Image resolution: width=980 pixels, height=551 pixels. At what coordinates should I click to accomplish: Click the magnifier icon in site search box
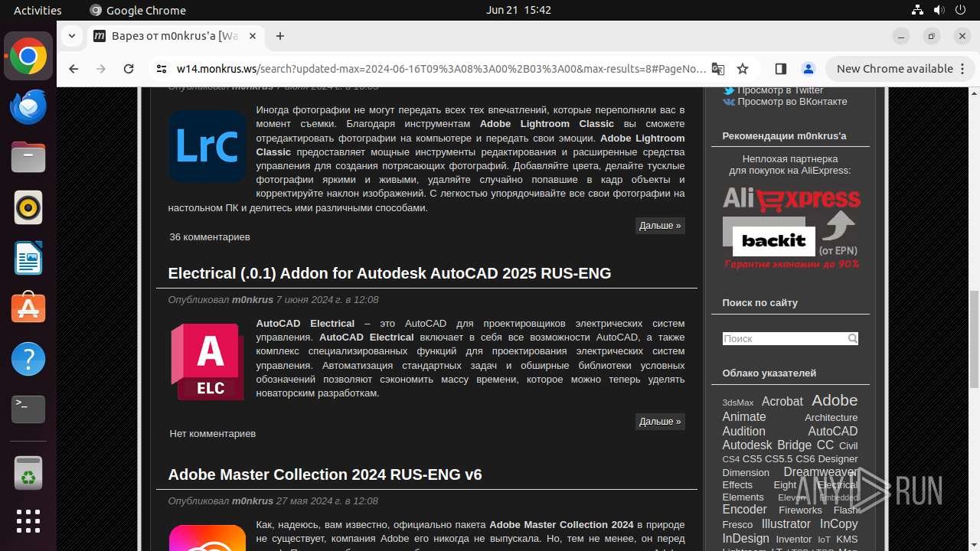point(852,338)
